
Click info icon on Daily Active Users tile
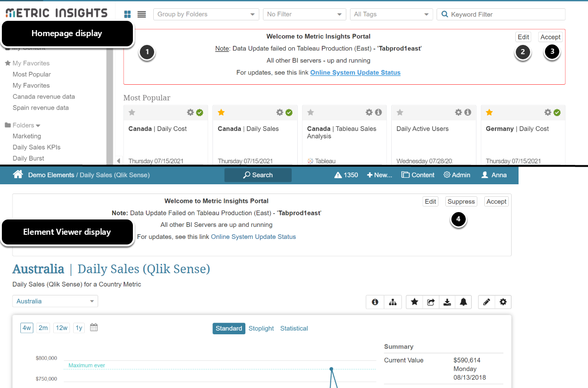468,113
